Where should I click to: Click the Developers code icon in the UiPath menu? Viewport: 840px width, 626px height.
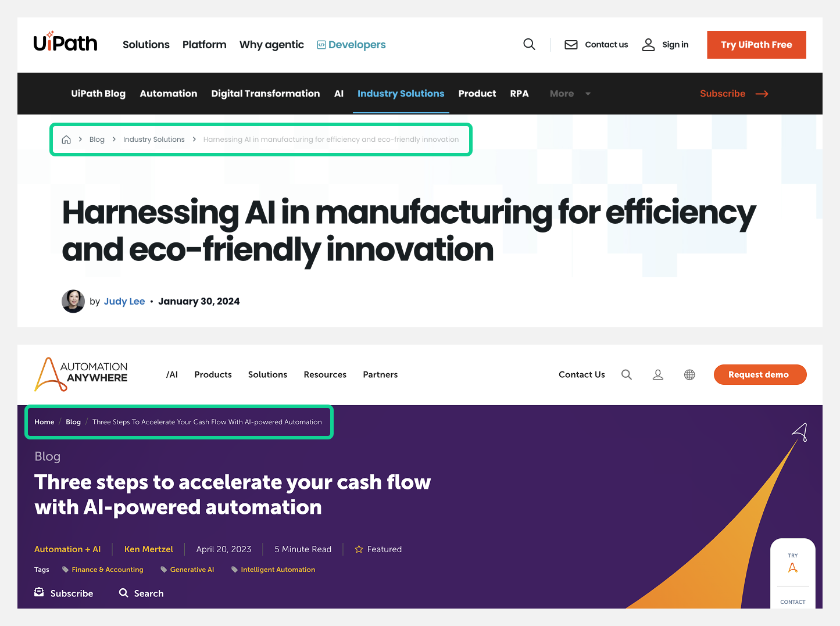point(320,44)
